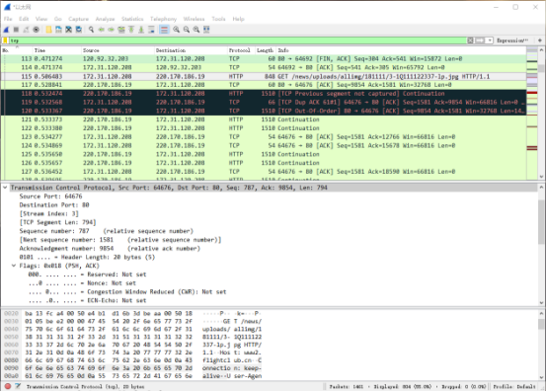Collapse the Transmission Control Protocol tree
The image size is (546, 392).
5,188
